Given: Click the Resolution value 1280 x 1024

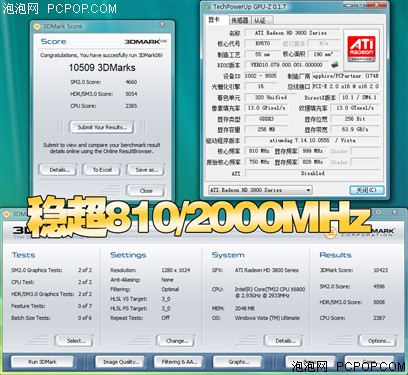Looking at the screenshot, I should tap(176, 270).
